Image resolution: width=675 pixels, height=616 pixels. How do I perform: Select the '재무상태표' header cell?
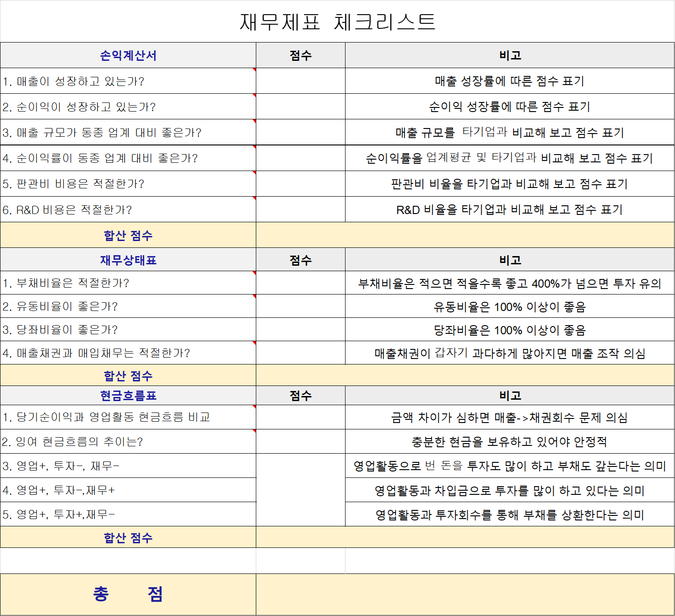[x=128, y=260]
